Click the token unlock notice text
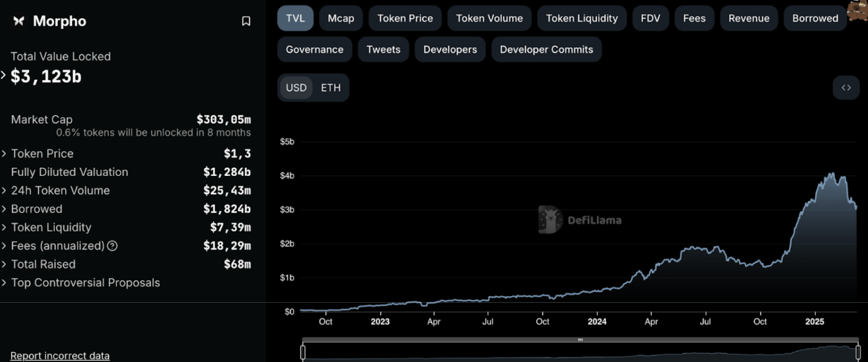This screenshot has width=868, height=362. click(153, 132)
